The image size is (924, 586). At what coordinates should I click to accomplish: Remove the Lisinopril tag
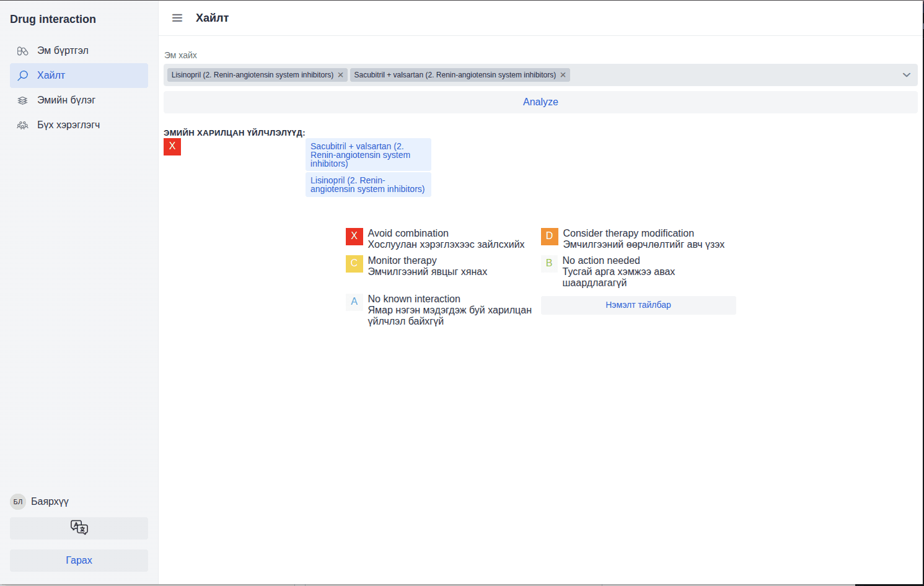click(x=340, y=75)
